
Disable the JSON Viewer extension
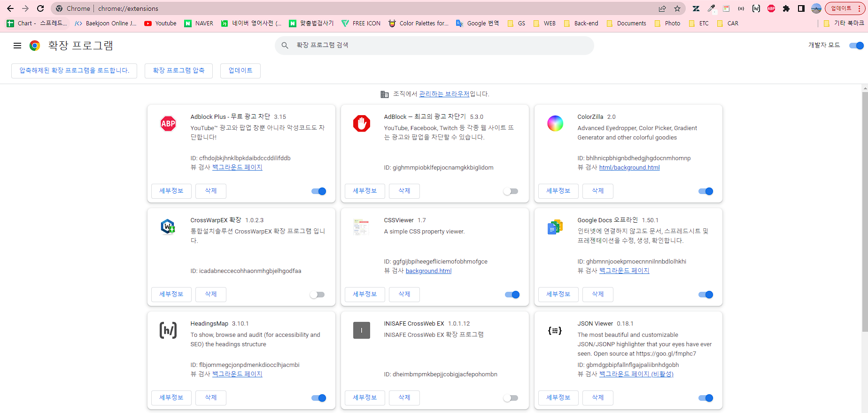[x=706, y=398]
